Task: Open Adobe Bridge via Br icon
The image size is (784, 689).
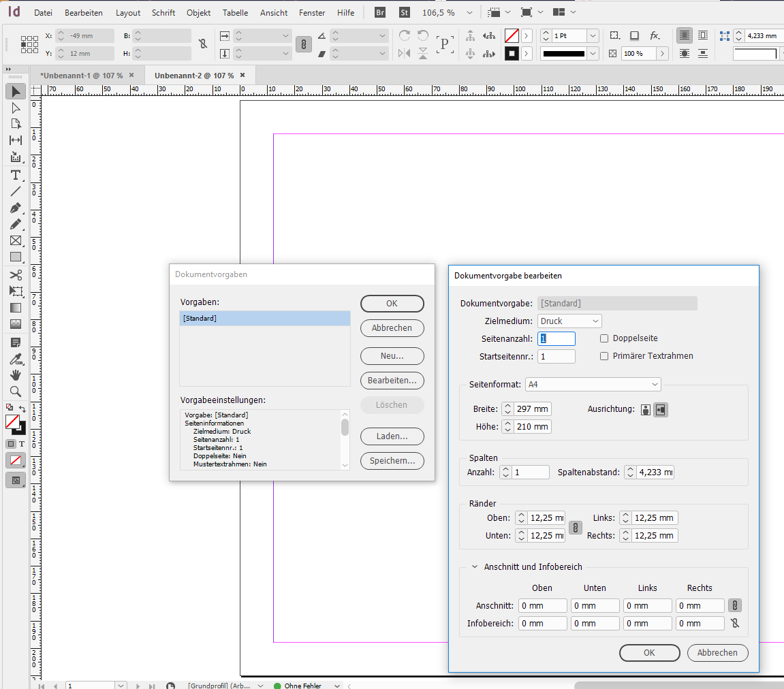Action: tap(380, 12)
